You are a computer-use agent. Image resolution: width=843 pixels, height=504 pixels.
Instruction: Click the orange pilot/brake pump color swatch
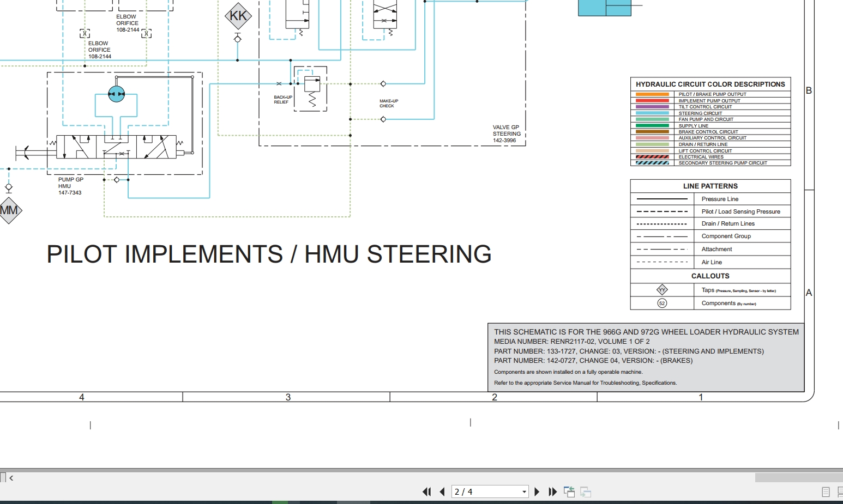(652, 94)
